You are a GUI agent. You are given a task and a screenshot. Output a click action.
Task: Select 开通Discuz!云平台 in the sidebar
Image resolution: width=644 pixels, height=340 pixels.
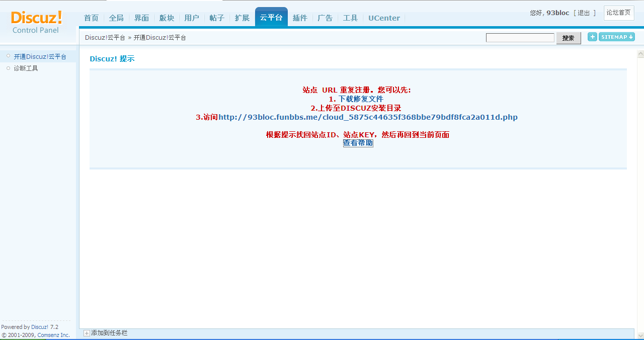coord(40,57)
